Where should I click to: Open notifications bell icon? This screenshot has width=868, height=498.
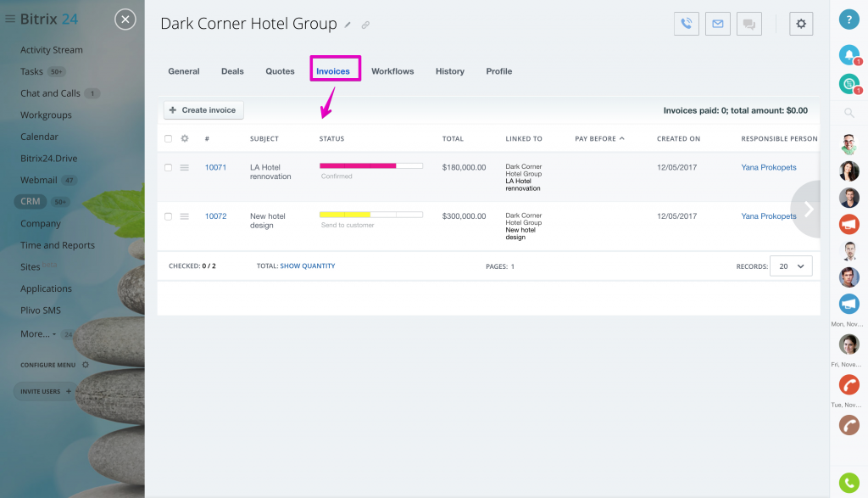pyautogui.click(x=849, y=54)
